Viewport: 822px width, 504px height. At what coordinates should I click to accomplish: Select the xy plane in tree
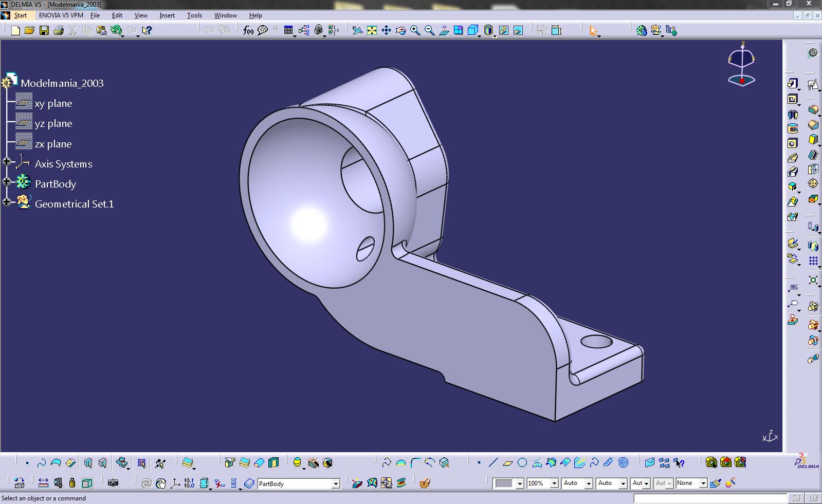point(53,103)
